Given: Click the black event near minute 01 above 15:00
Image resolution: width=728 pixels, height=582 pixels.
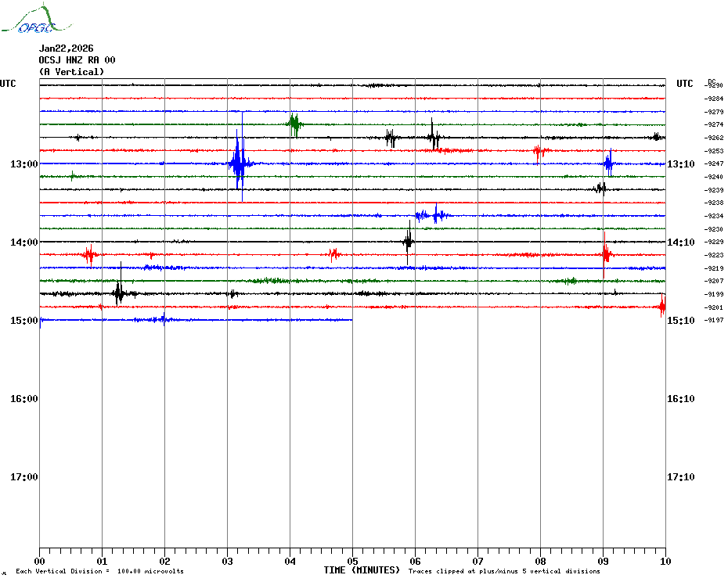Looking at the screenshot, I should [119, 293].
